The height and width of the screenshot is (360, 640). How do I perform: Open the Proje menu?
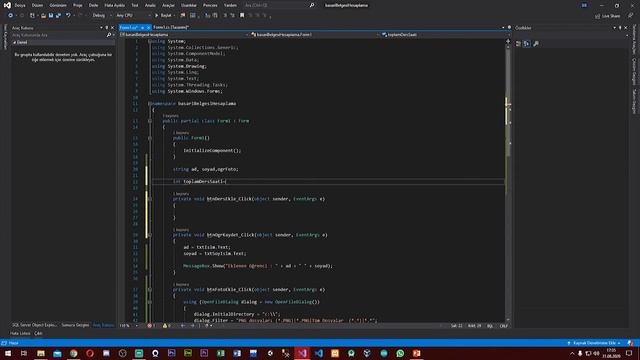point(78,5)
